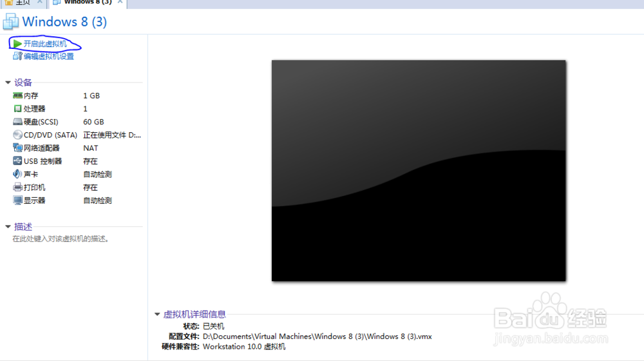Image resolution: width=644 pixels, height=361 pixels.
Task: Collapse the 描述 description section
Action: (8, 226)
